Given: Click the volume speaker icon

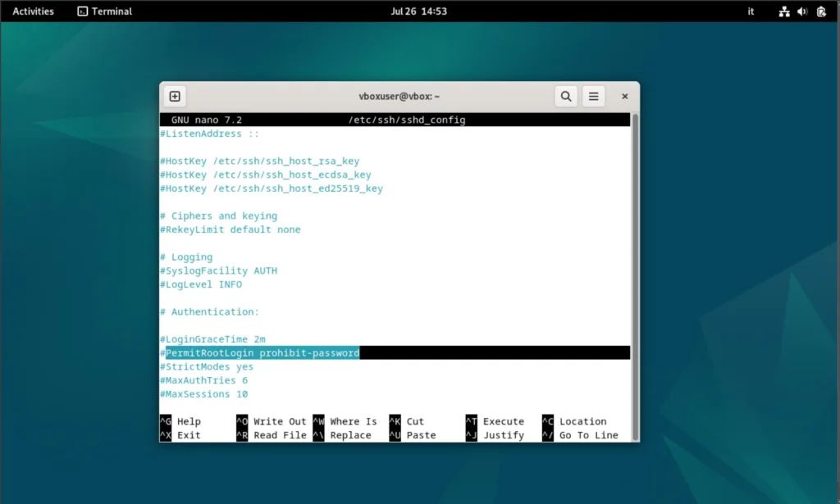Looking at the screenshot, I should pos(802,11).
